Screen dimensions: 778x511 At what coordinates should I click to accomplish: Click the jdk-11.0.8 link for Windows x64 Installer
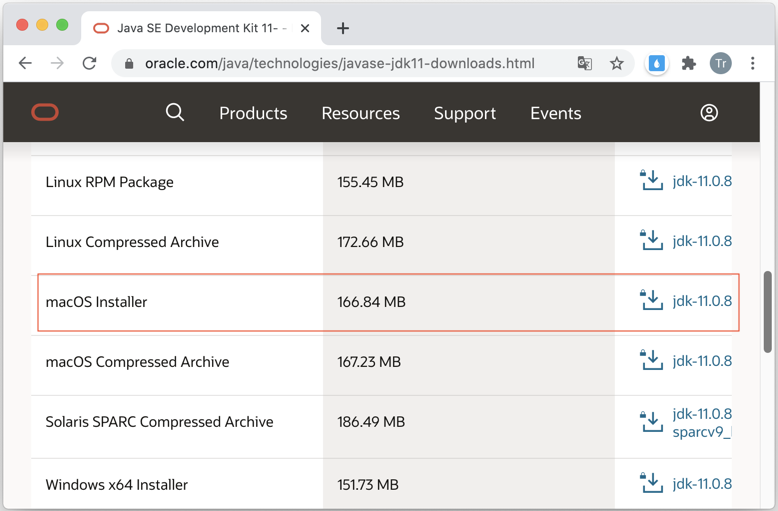[x=702, y=484]
